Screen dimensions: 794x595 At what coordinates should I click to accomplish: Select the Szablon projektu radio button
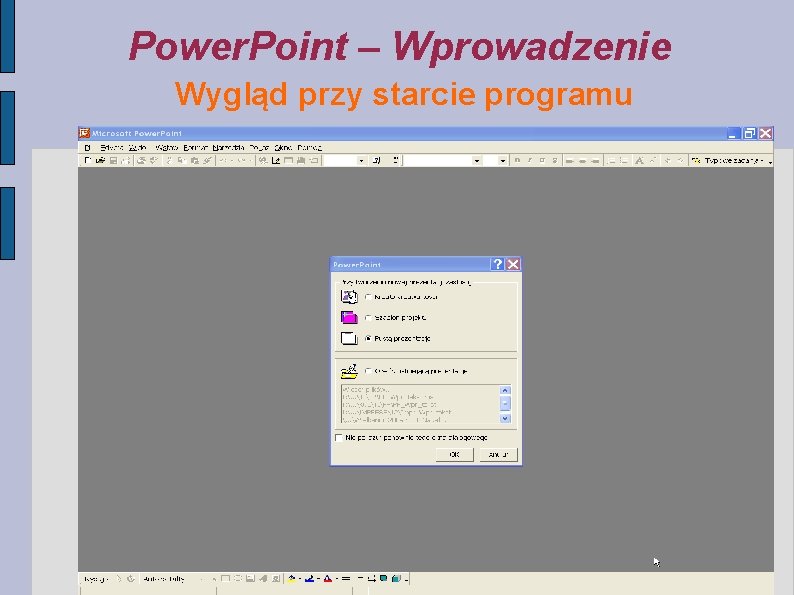pos(368,318)
